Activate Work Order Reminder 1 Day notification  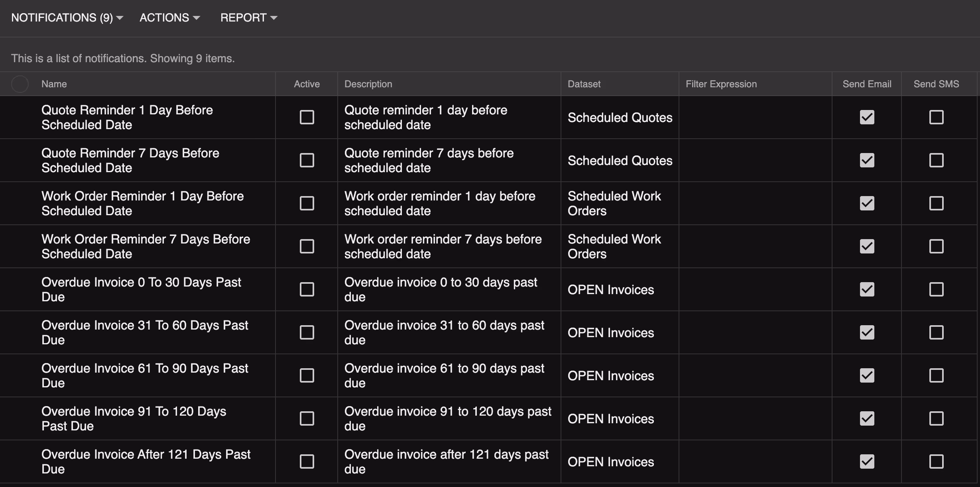pos(307,203)
